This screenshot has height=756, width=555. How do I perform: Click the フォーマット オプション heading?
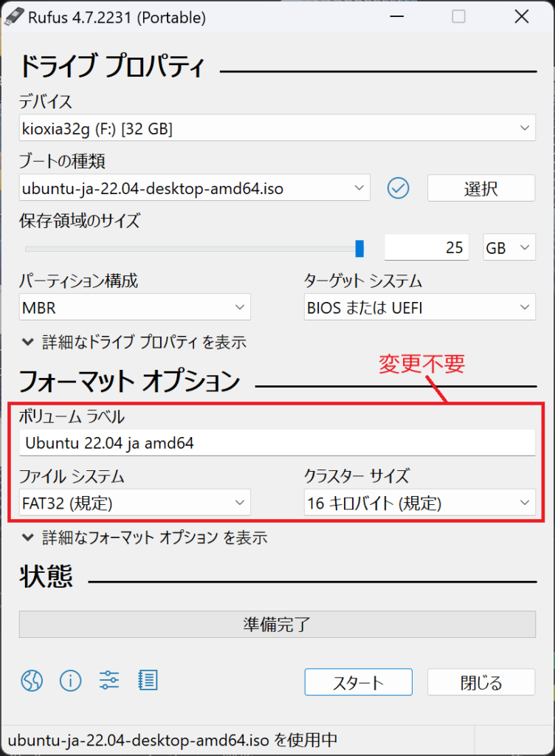click(x=129, y=381)
